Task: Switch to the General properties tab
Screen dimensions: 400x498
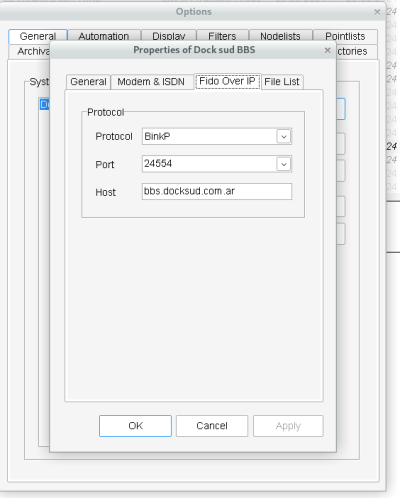Action: click(x=88, y=82)
